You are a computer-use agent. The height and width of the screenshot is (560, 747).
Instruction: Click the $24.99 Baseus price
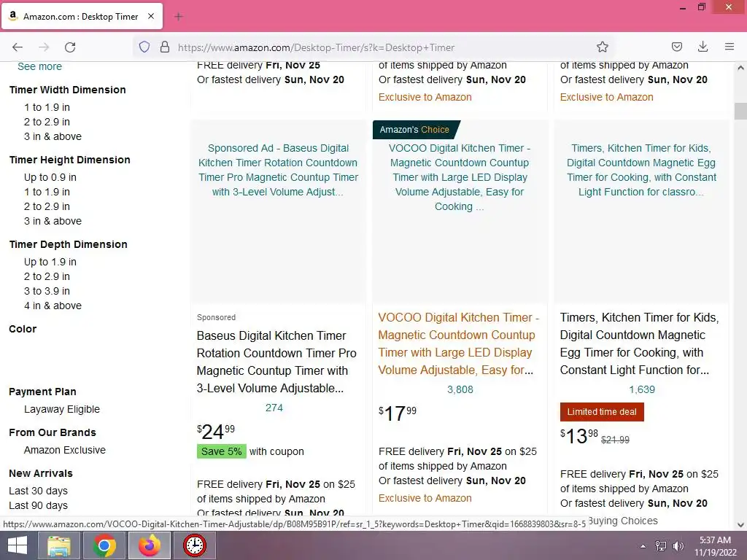[x=216, y=432]
